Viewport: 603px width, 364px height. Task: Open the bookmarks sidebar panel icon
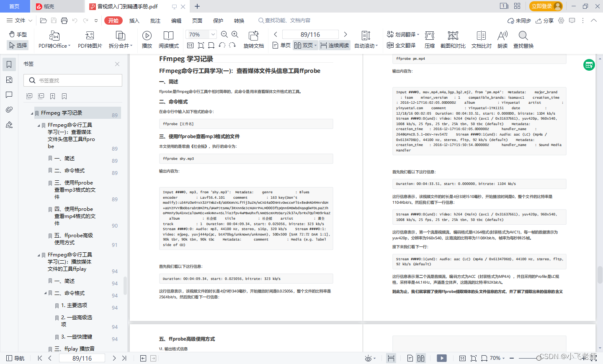(9, 64)
